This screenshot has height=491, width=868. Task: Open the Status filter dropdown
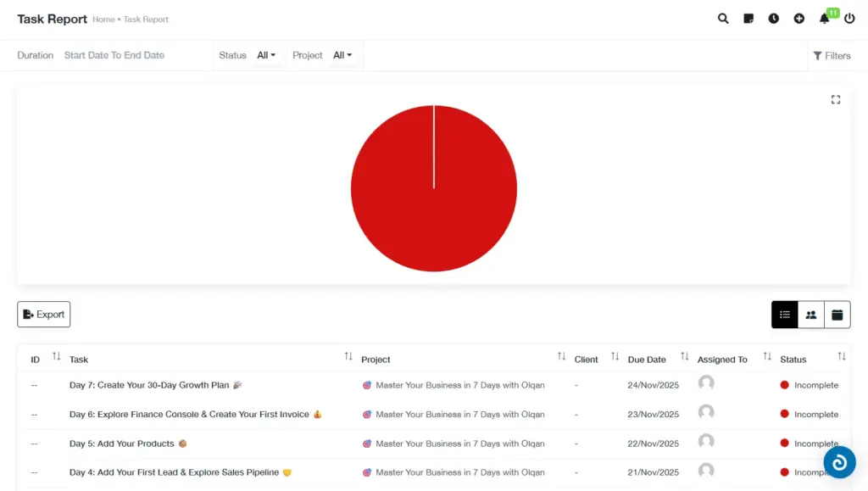(264, 55)
